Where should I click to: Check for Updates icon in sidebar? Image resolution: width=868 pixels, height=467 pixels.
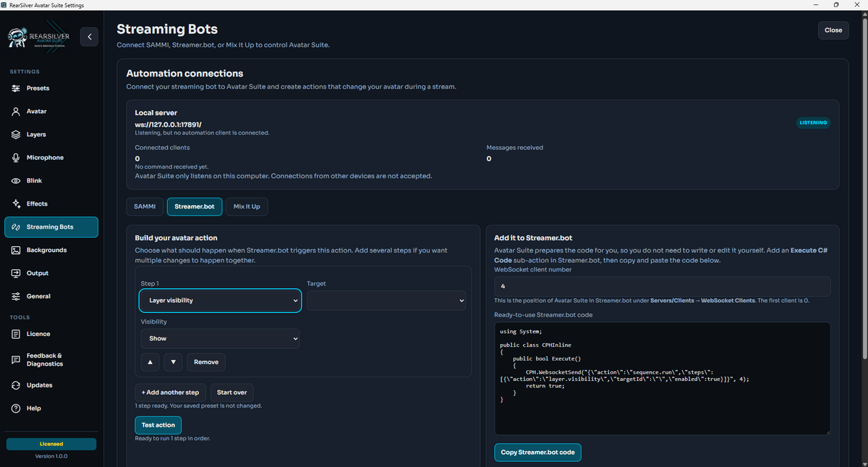tap(16, 385)
